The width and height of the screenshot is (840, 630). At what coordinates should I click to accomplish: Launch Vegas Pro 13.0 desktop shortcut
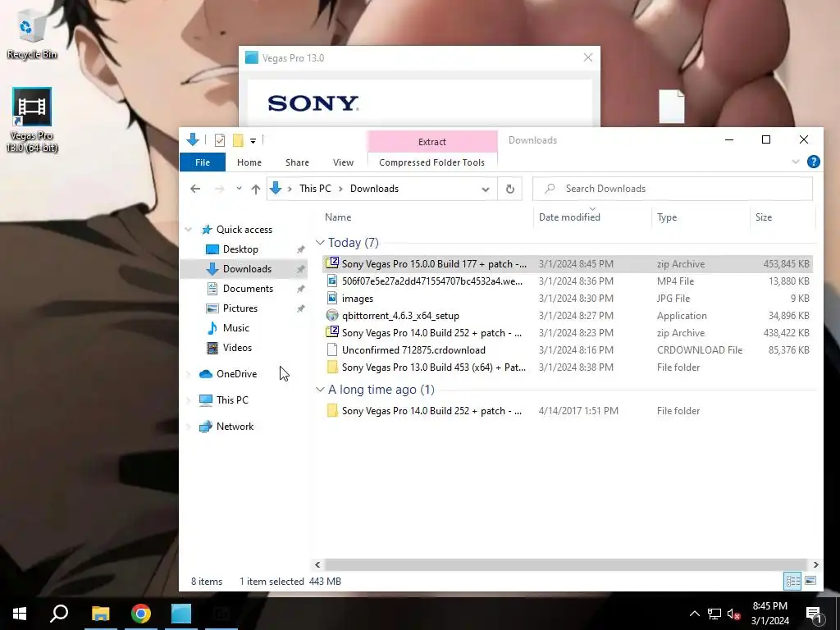[x=32, y=120]
